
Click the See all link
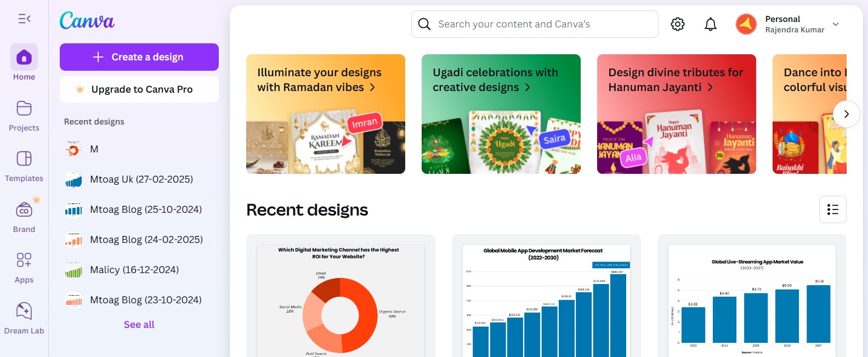[x=139, y=325]
